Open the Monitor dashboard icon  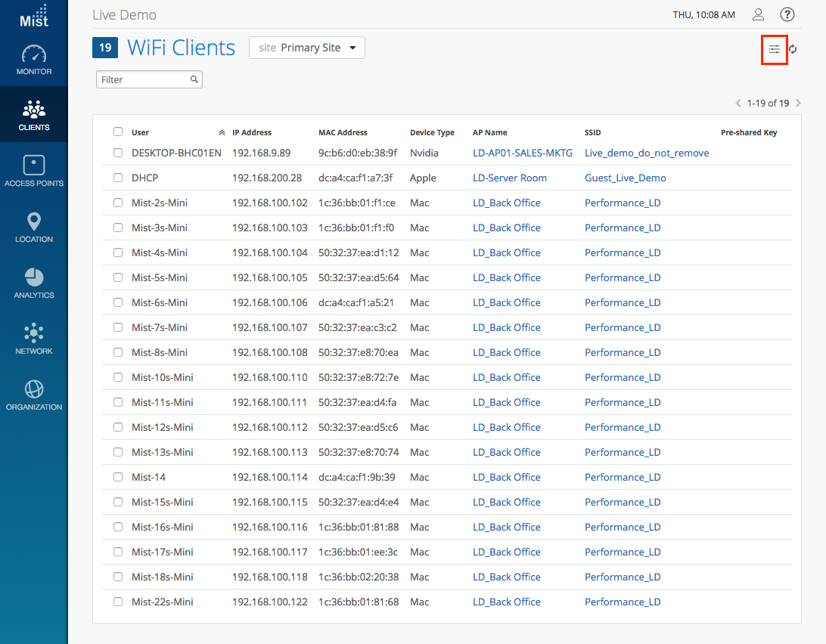pyautogui.click(x=34, y=55)
